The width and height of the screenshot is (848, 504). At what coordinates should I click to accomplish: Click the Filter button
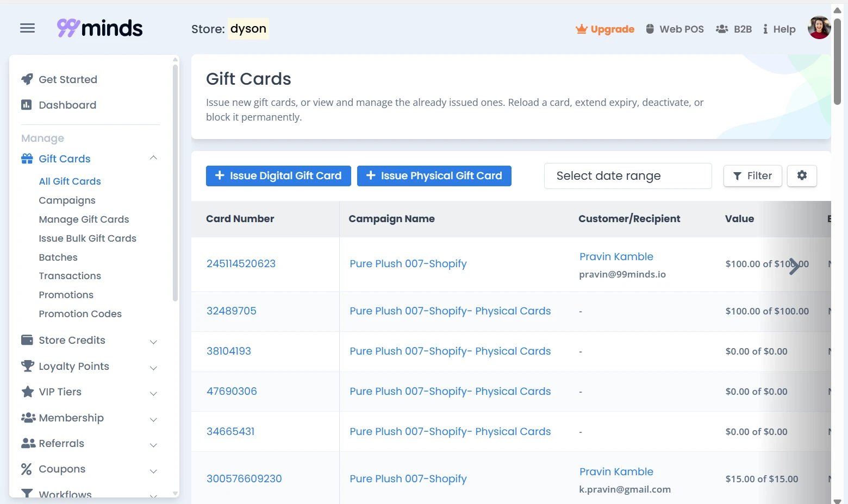point(752,175)
